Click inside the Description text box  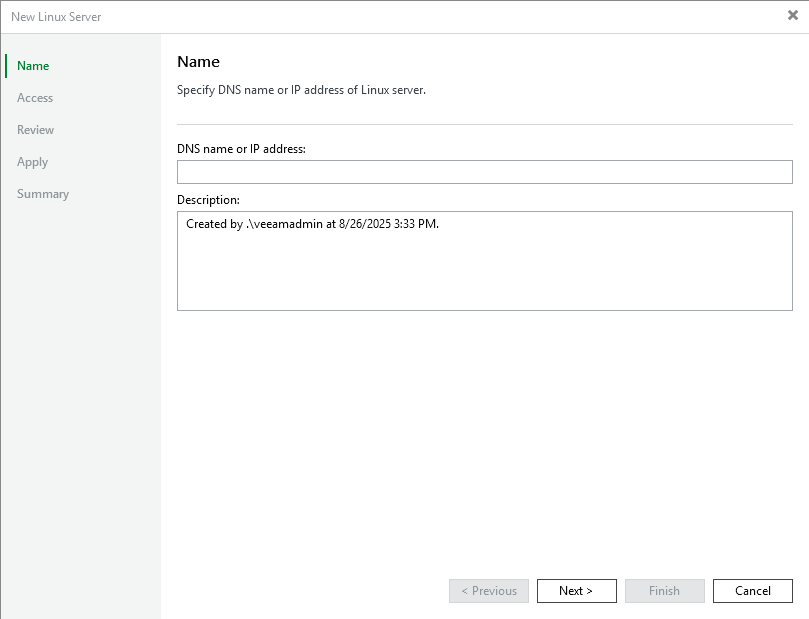484,270
